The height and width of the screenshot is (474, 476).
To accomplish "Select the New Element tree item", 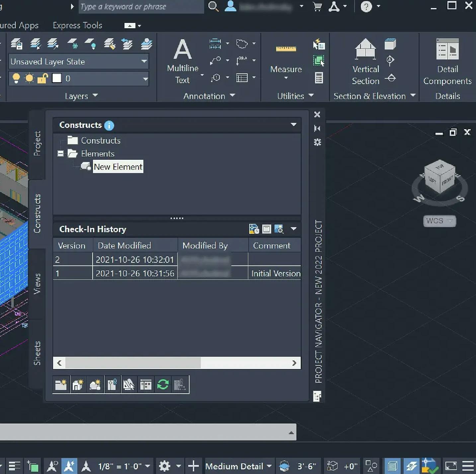I will click(x=118, y=167).
